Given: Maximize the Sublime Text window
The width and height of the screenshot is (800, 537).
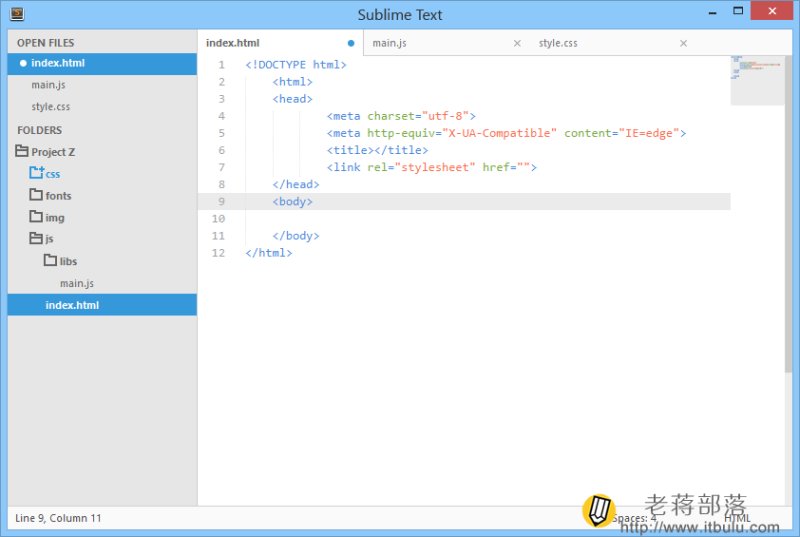Looking at the screenshot, I should (x=738, y=11).
